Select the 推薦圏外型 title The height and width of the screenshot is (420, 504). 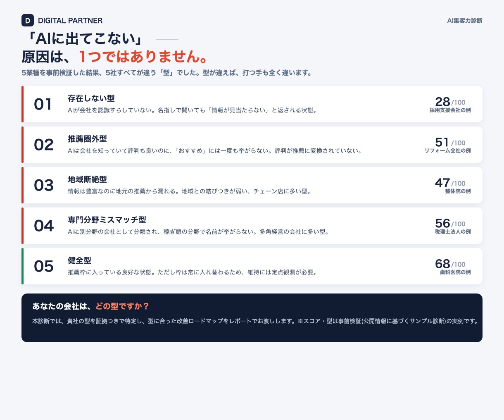pos(88,139)
